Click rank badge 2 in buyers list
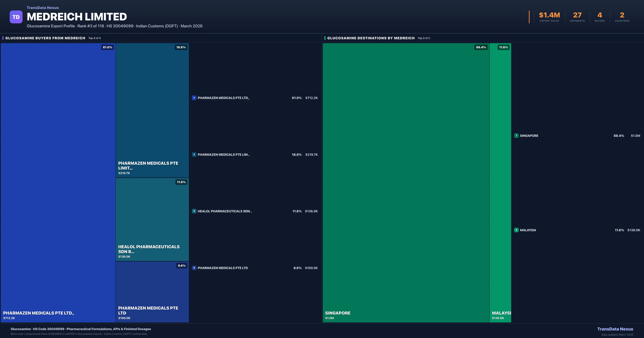 [x=194, y=155]
